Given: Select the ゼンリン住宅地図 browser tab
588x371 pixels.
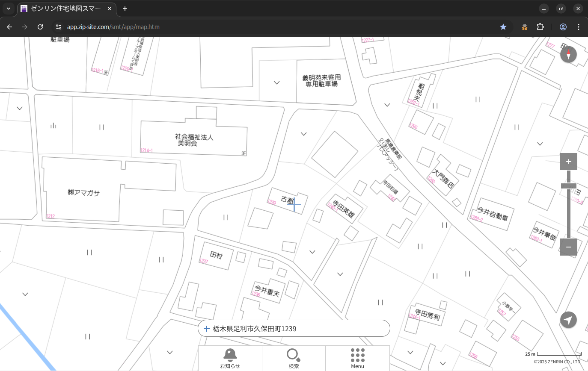Looking at the screenshot, I should click(66, 9).
